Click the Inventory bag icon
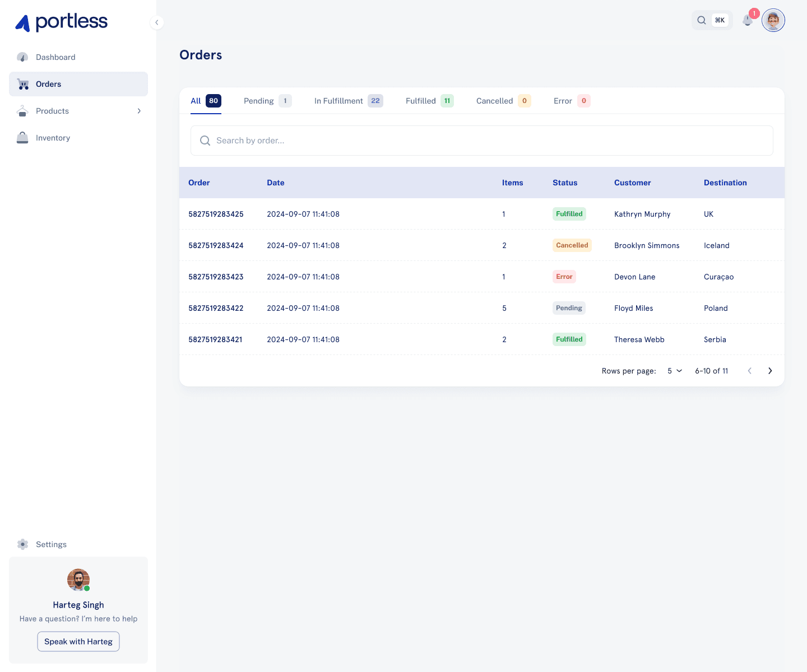The image size is (807, 672). [x=22, y=138]
